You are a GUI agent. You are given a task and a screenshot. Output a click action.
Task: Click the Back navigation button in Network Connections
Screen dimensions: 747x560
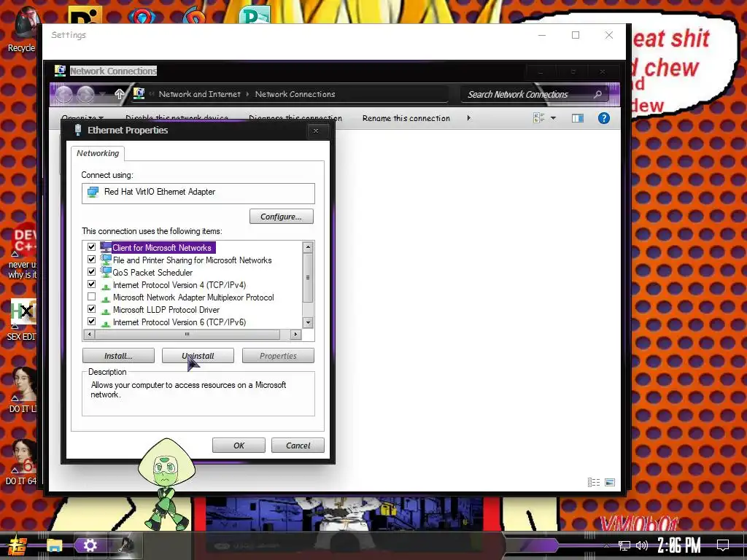coord(64,94)
